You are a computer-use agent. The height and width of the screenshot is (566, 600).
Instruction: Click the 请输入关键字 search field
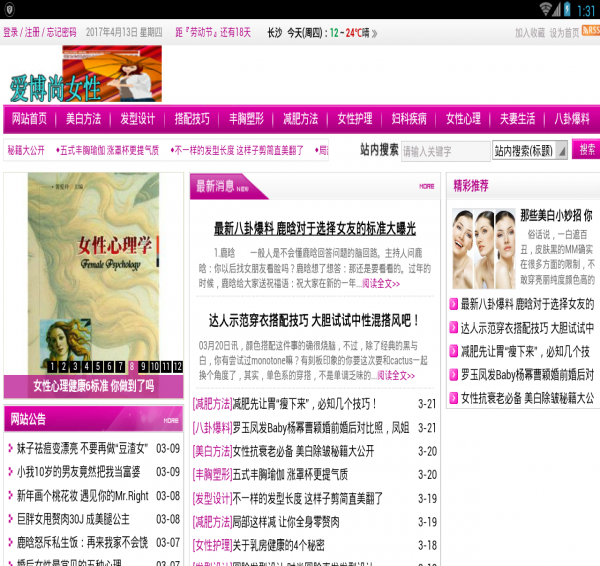(x=446, y=152)
